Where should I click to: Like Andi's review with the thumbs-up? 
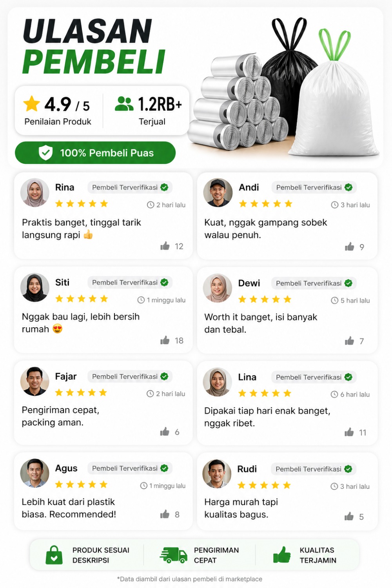point(349,247)
